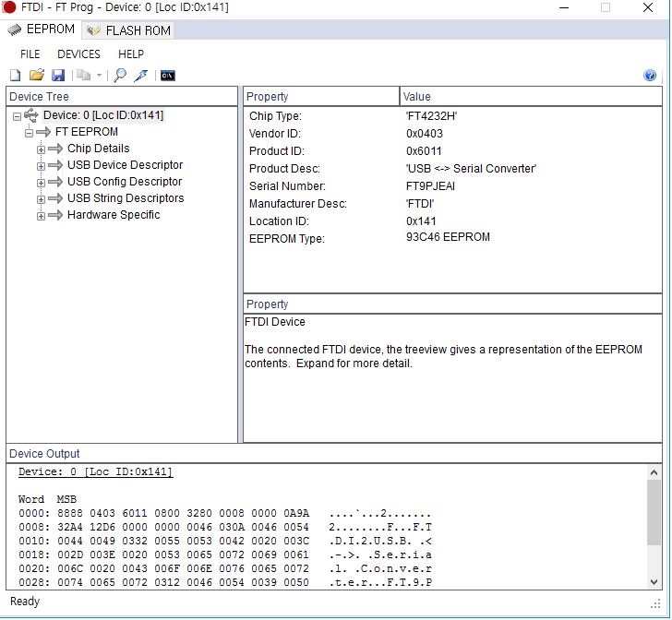Image resolution: width=672 pixels, height=620 pixels.
Task: Expand the Chip Details node
Action: coord(41,149)
